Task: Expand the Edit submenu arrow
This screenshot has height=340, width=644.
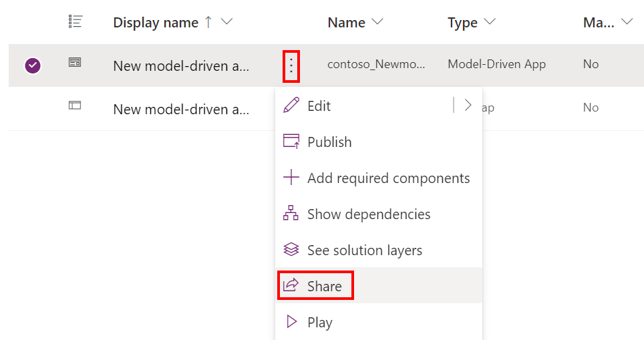Action: (468, 105)
